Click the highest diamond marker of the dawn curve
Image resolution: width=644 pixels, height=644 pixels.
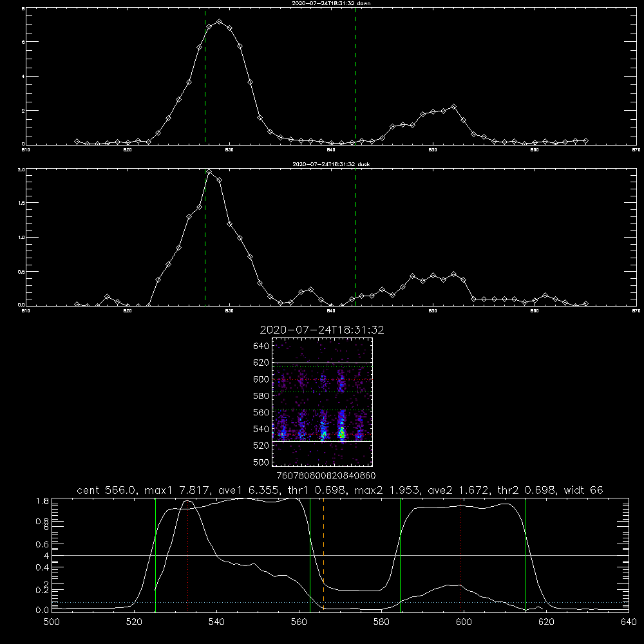[x=220, y=21]
